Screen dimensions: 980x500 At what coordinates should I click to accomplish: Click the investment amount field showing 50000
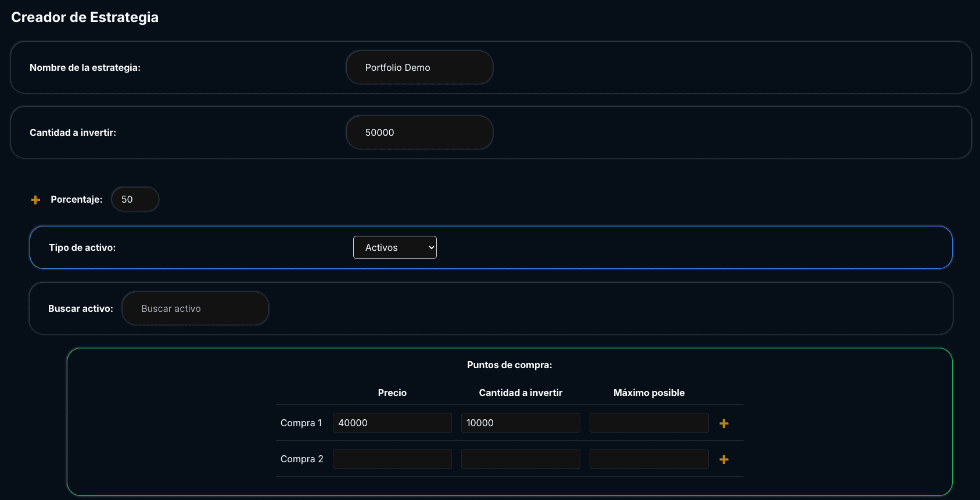(x=419, y=132)
